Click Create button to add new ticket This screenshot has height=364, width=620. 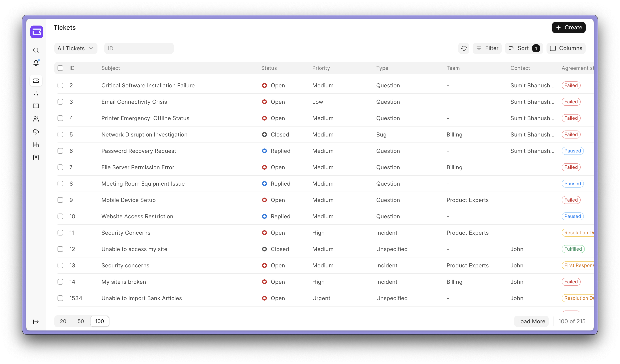[569, 27]
